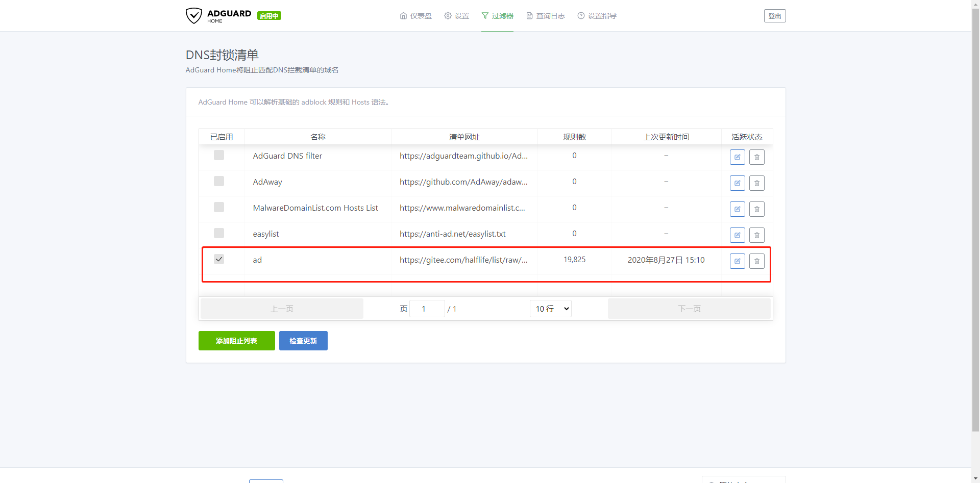Viewport: 980px width, 483px height.
Task: Enable the AdGuard DNS filter checkbox
Action: click(219, 155)
